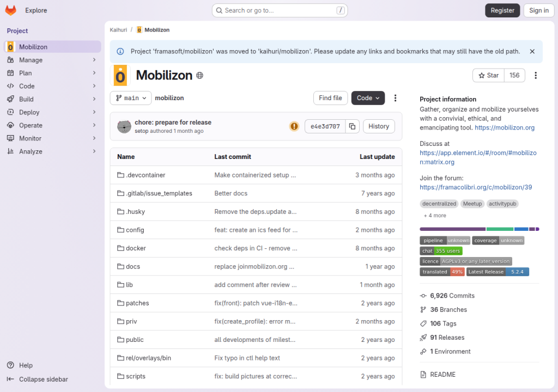Expand the Monitor menu chevron

[94, 138]
